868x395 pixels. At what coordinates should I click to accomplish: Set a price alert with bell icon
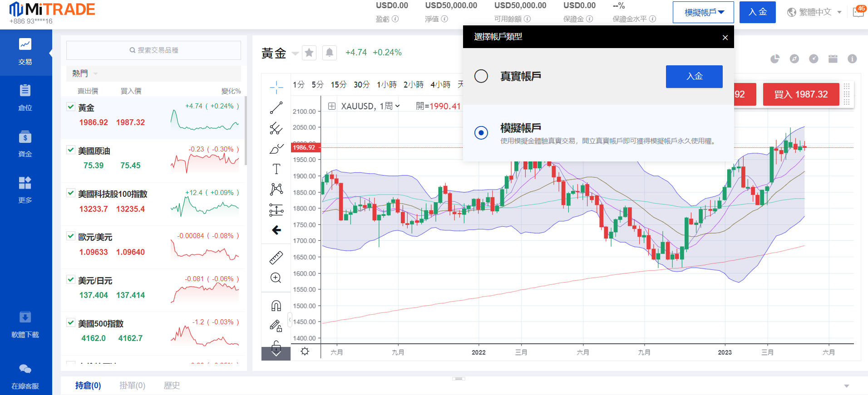click(330, 53)
